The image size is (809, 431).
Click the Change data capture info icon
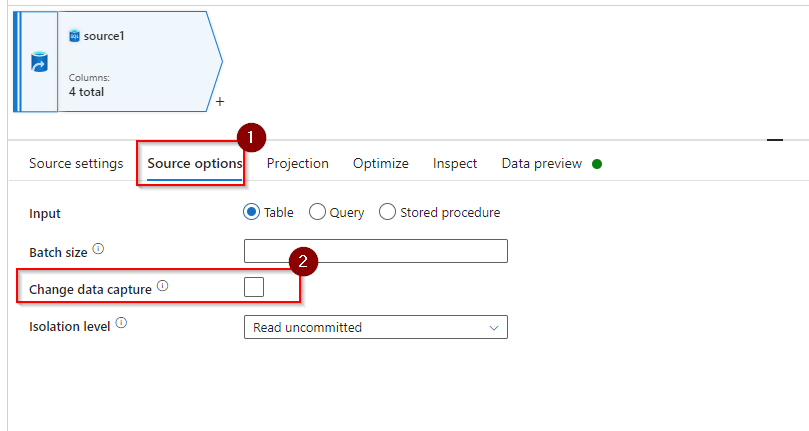pyautogui.click(x=163, y=285)
